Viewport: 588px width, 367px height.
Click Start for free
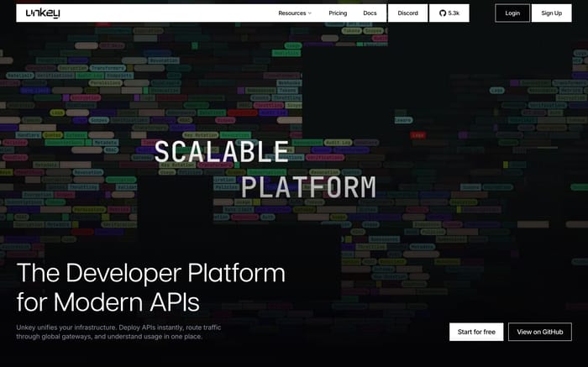476,332
